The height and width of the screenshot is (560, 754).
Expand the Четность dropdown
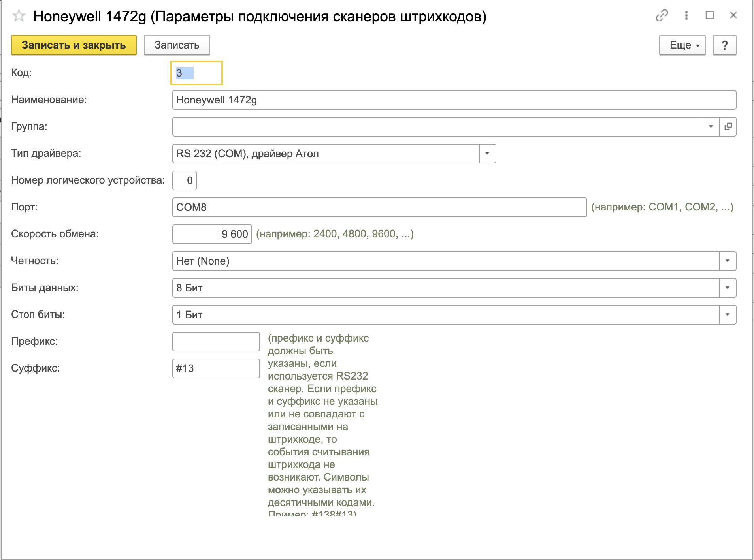[x=728, y=261]
